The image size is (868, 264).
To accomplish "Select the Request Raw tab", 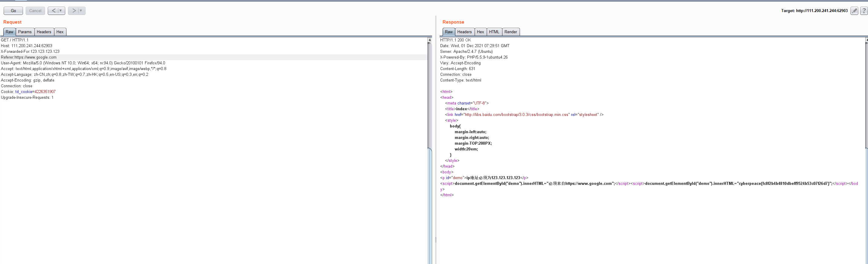I will pos(9,32).
